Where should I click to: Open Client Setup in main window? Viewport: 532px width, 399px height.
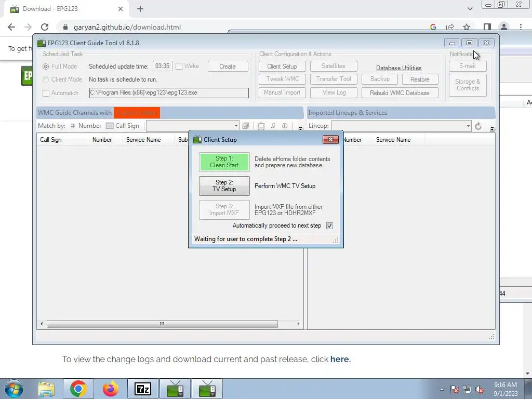pos(282,66)
